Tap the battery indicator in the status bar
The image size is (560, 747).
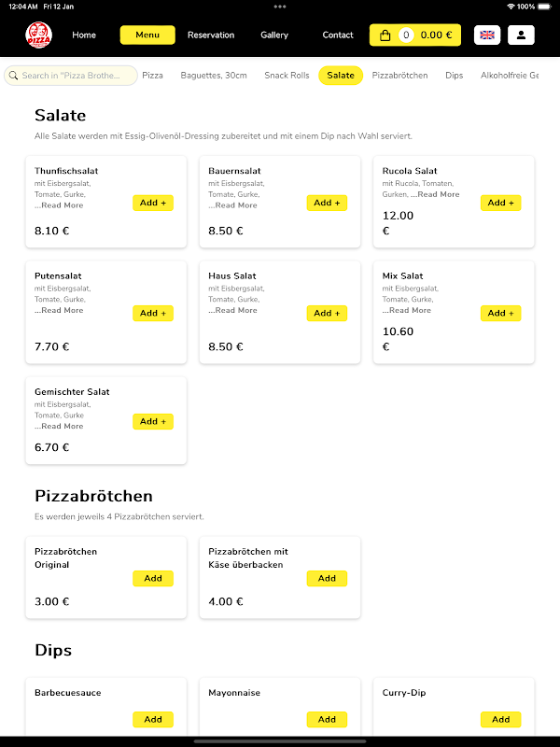(550, 7)
